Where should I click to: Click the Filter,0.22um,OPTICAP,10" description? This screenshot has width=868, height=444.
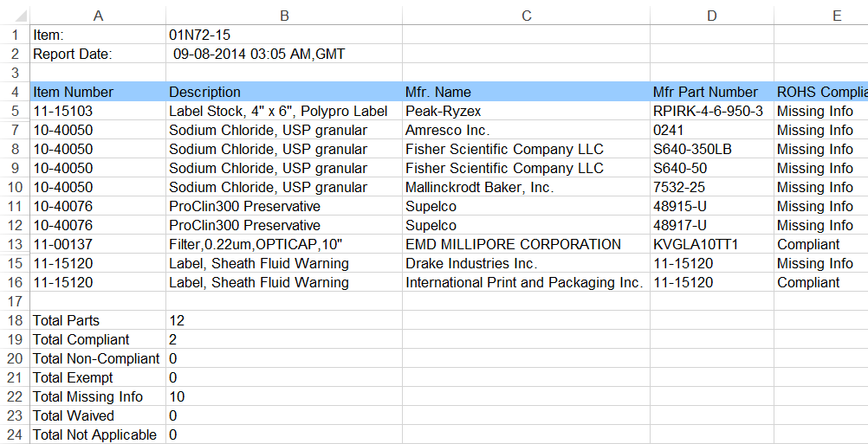(284, 244)
